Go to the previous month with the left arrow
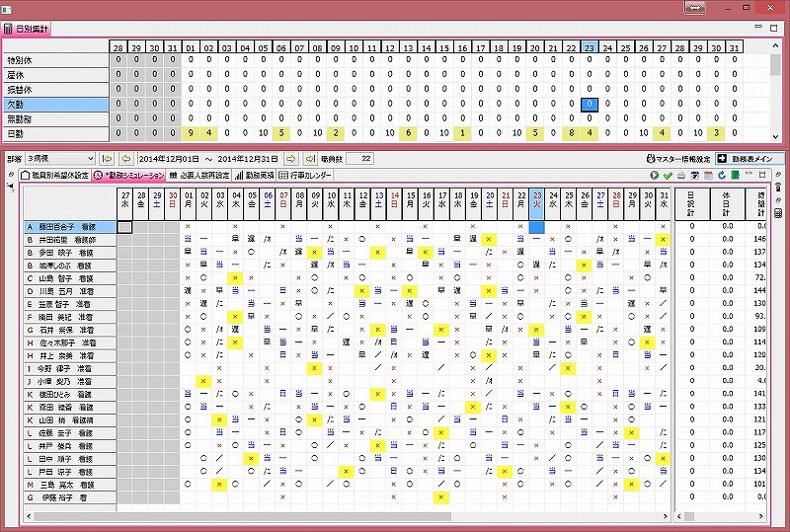The height and width of the screenshot is (532, 790). click(x=126, y=159)
